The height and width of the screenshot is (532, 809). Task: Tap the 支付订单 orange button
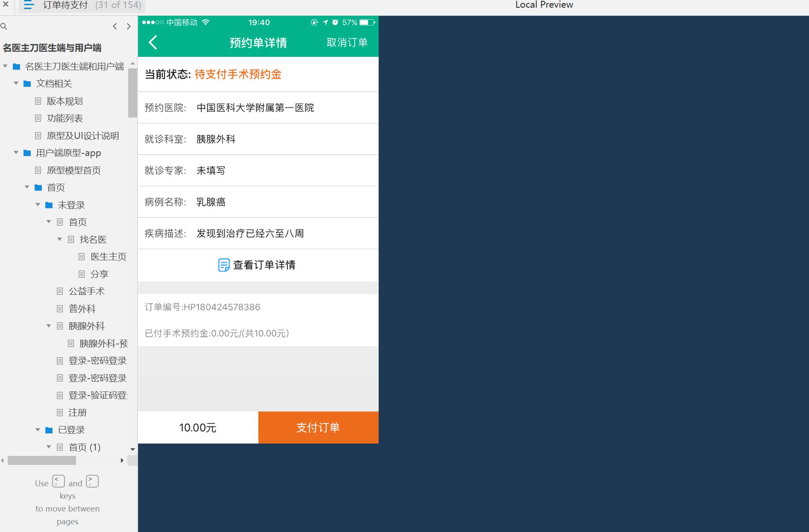click(x=318, y=427)
